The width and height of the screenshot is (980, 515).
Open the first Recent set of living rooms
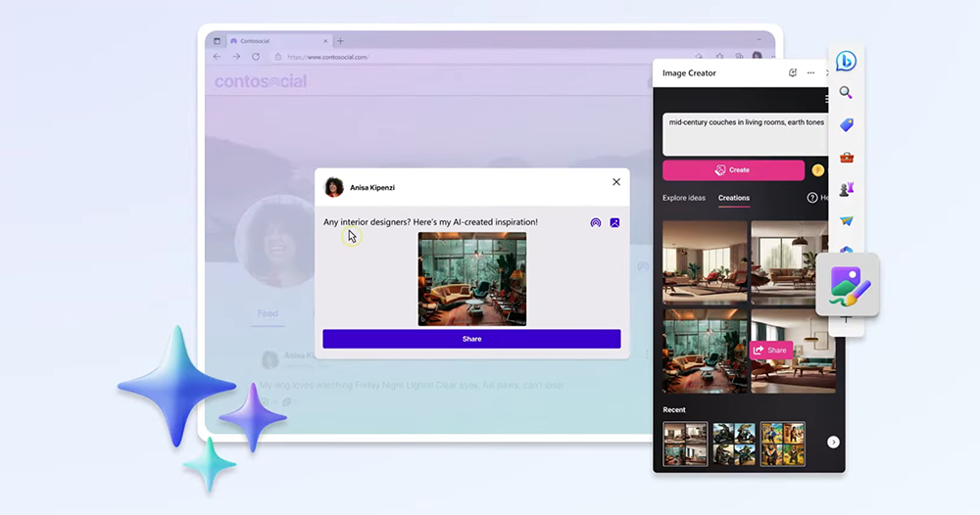(685, 444)
